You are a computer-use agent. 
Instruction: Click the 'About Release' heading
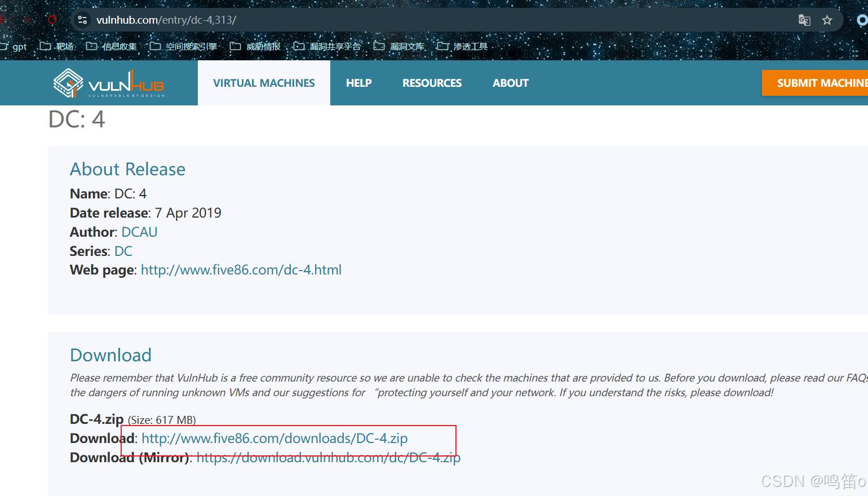tap(127, 169)
